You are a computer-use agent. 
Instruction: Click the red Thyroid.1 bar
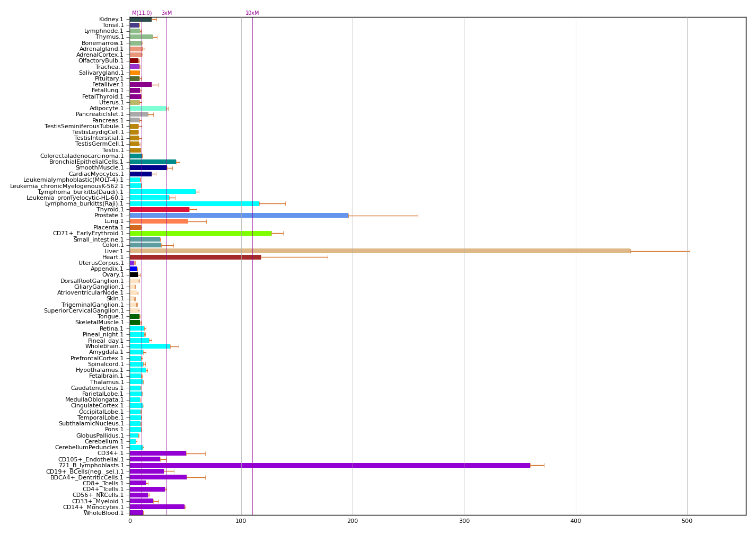(x=159, y=210)
